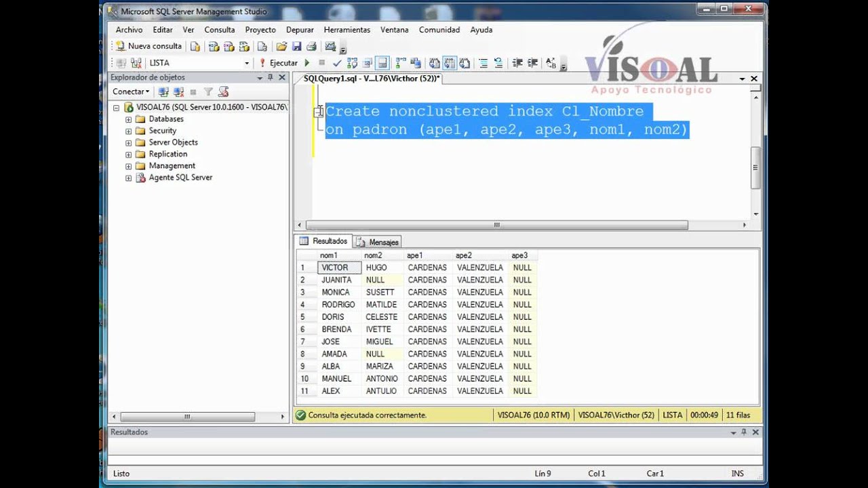The width and height of the screenshot is (868, 488).
Task: Select the Agente SQL Server node
Action: (x=180, y=178)
